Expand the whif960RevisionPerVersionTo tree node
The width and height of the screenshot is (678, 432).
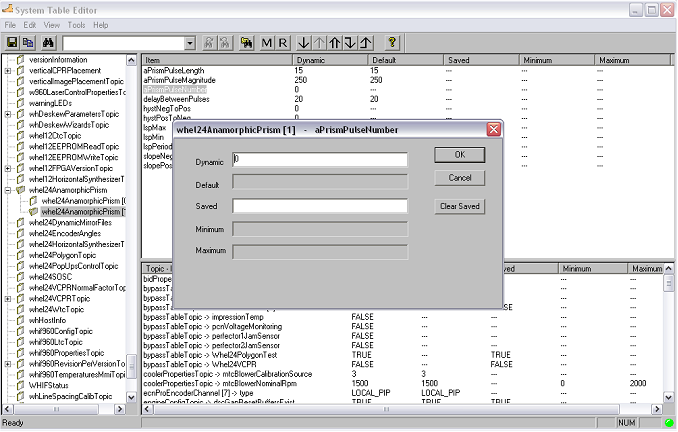8,364
